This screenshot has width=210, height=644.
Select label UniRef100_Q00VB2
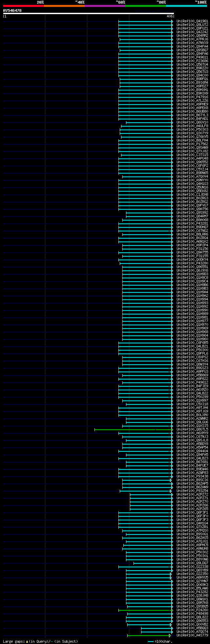pos(192,624)
